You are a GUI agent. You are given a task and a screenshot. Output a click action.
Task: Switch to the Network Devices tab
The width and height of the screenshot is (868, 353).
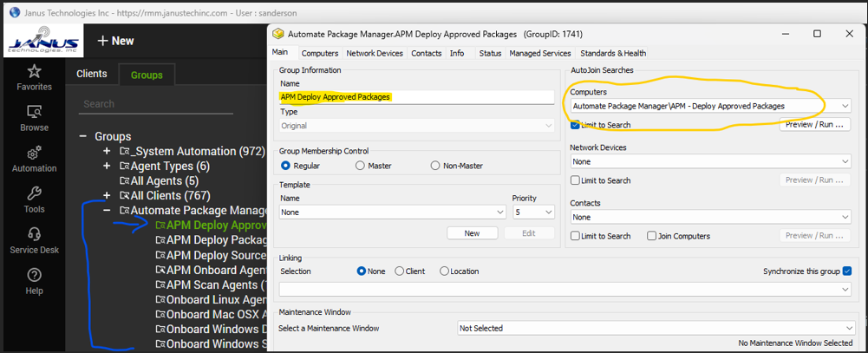tap(375, 53)
